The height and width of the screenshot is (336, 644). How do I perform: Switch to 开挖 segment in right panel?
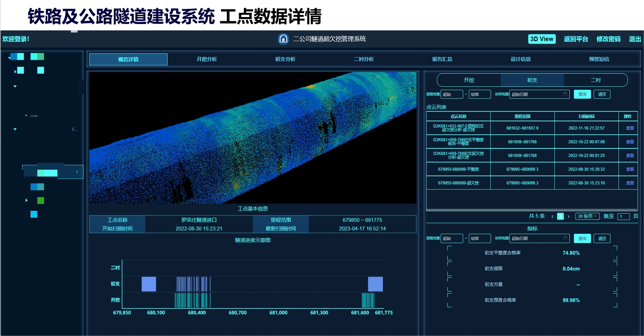469,80
